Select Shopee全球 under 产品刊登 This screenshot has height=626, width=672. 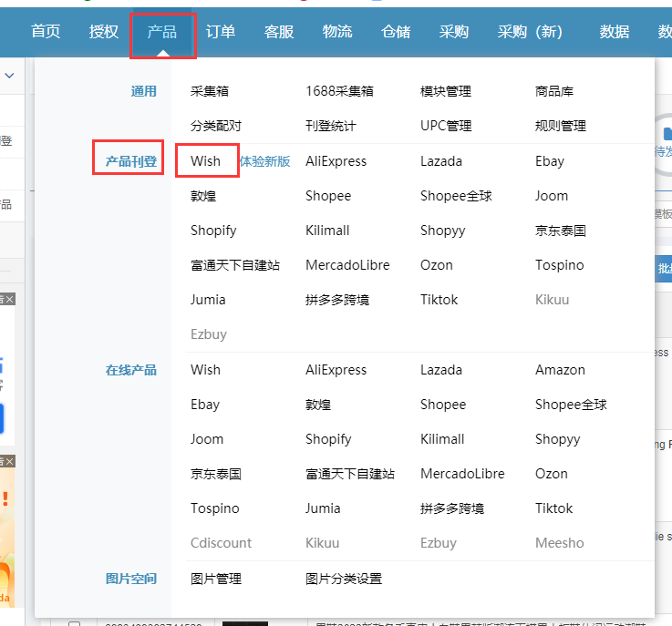click(456, 196)
